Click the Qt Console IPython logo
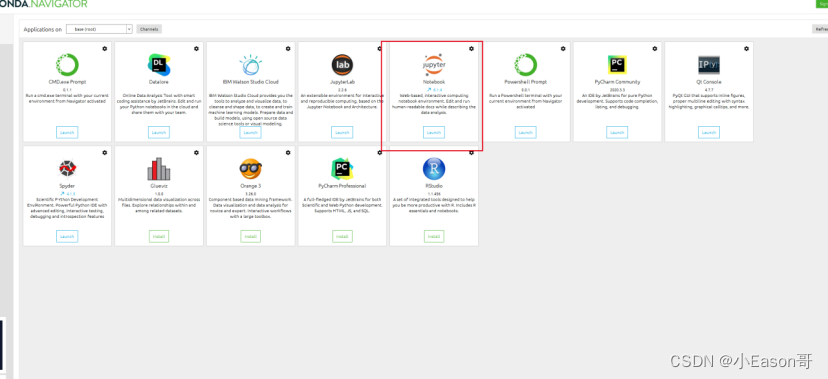Viewport: 828px width, 379px height. tap(709, 64)
